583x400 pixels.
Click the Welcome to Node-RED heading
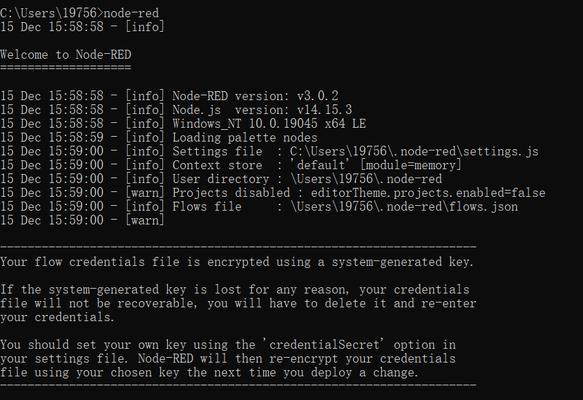coord(65,55)
